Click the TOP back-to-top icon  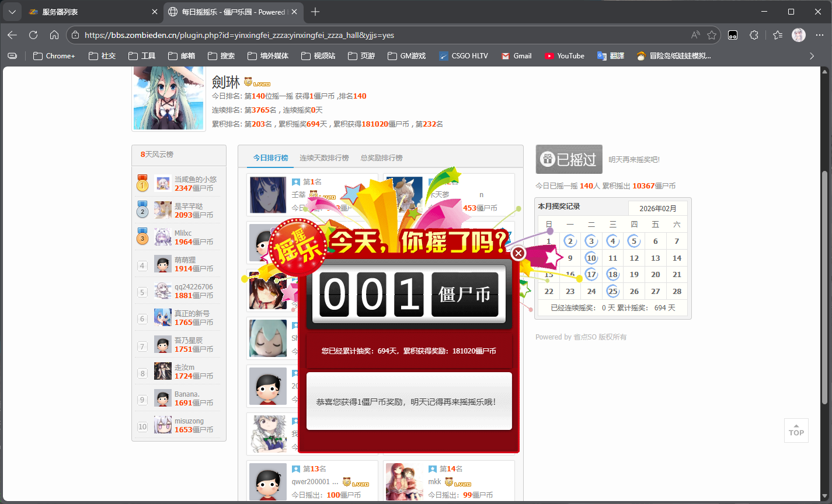point(796,430)
